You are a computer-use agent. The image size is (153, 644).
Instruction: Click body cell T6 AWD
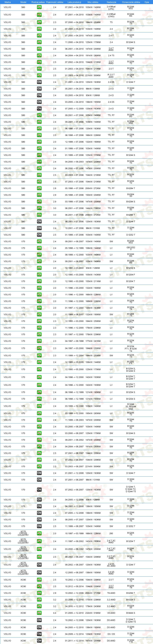pyautogui.click(x=111, y=593)
